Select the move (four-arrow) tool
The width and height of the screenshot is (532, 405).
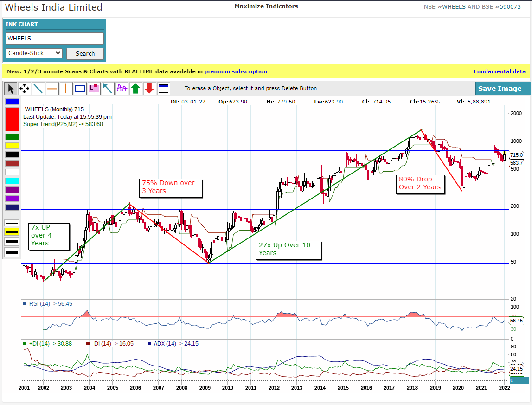(25, 89)
